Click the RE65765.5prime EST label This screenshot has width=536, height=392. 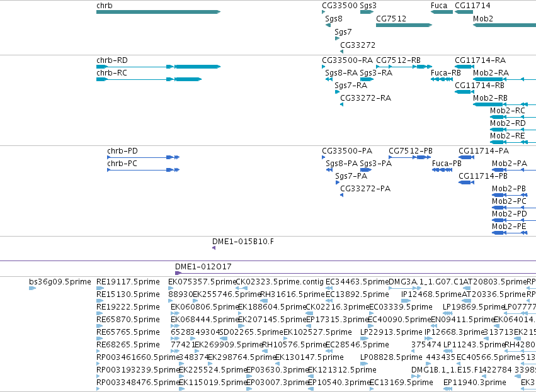click(x=128, y=333)
